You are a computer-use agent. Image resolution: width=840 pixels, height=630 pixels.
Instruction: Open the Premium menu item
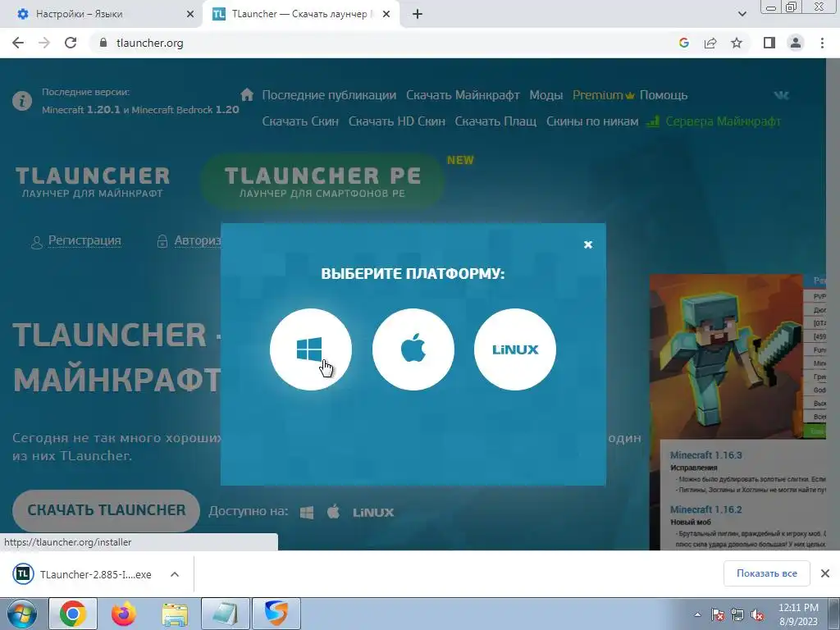tap(603, 95)
